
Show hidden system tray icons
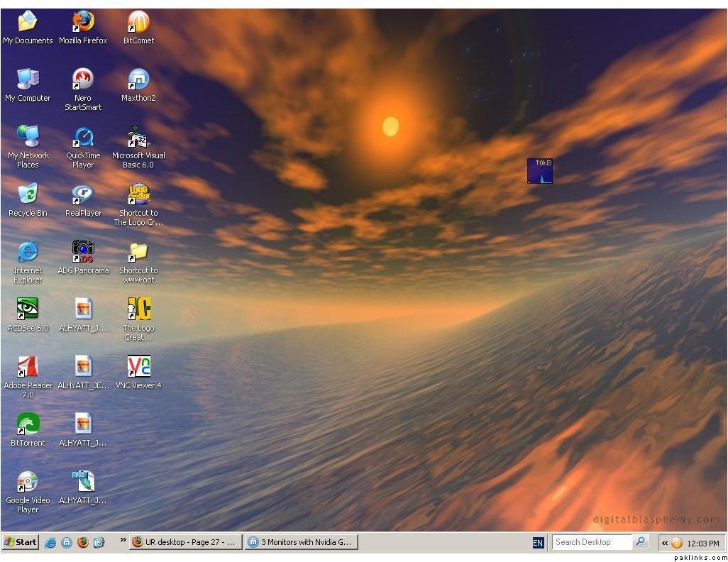pos(665,544)
